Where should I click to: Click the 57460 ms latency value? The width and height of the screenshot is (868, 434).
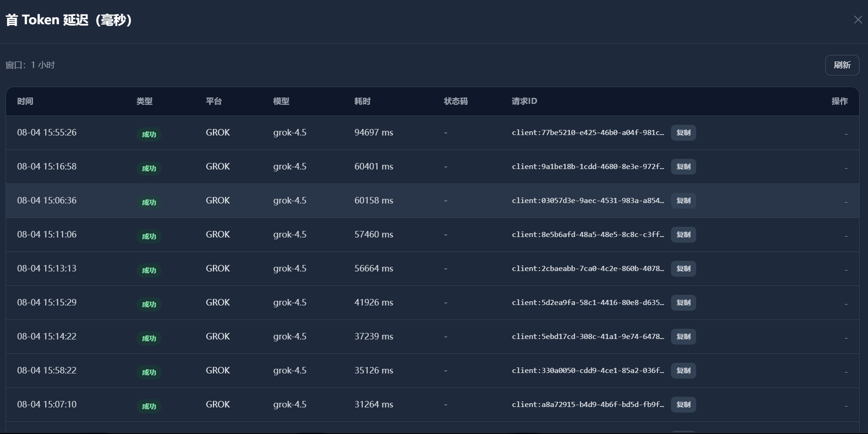(373, 235)
